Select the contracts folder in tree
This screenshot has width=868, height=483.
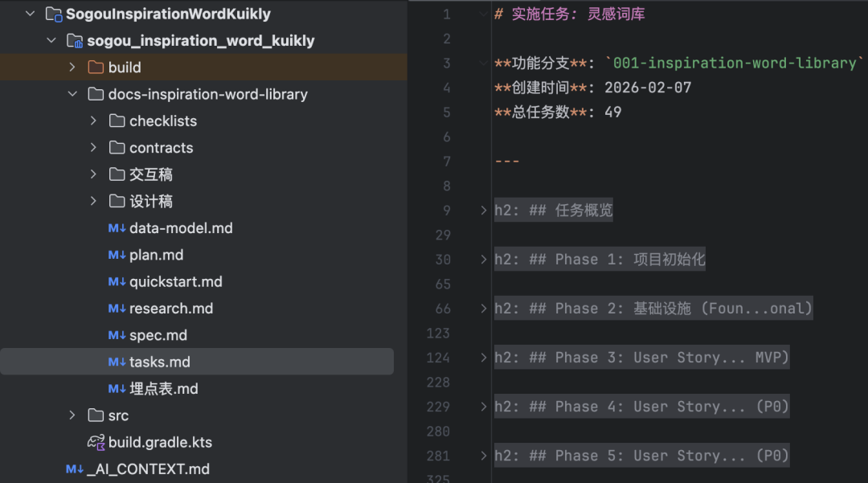click(203, 148)
